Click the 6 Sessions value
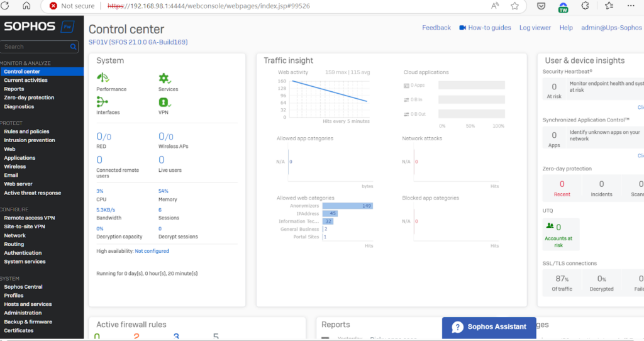Image resolution: width=644 pixels, height=341 pixels. tap(160, 210)
